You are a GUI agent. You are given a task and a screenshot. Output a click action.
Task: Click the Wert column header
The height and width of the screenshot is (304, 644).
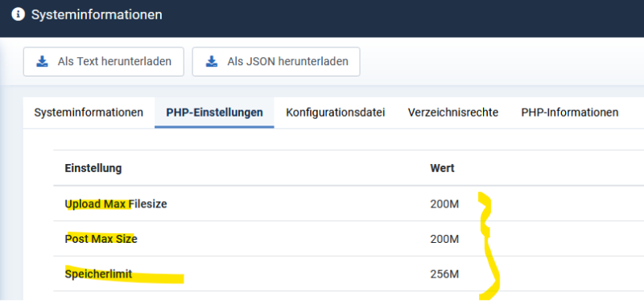point(442,168)
